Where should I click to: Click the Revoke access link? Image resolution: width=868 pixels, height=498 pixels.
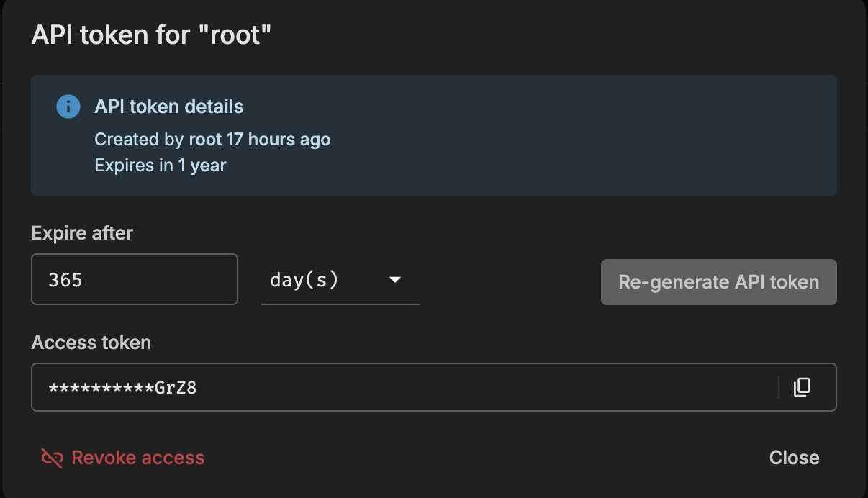point(137,457)
